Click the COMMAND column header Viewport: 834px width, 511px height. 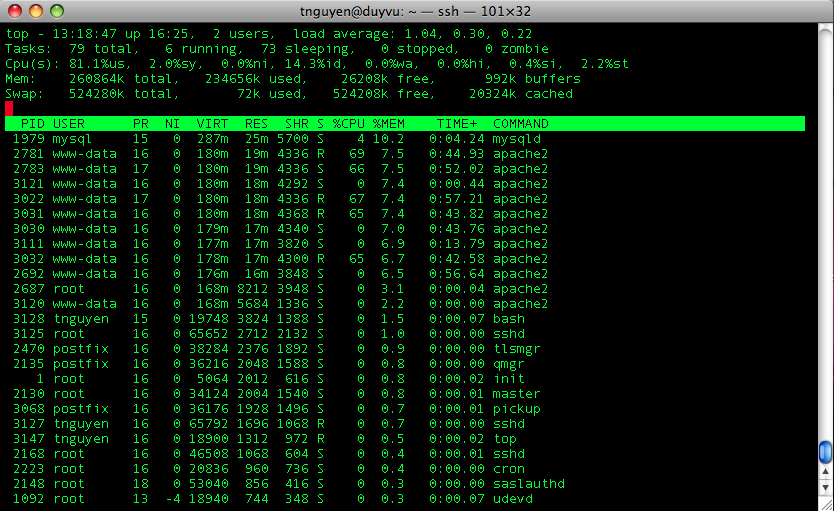point(521,124)
